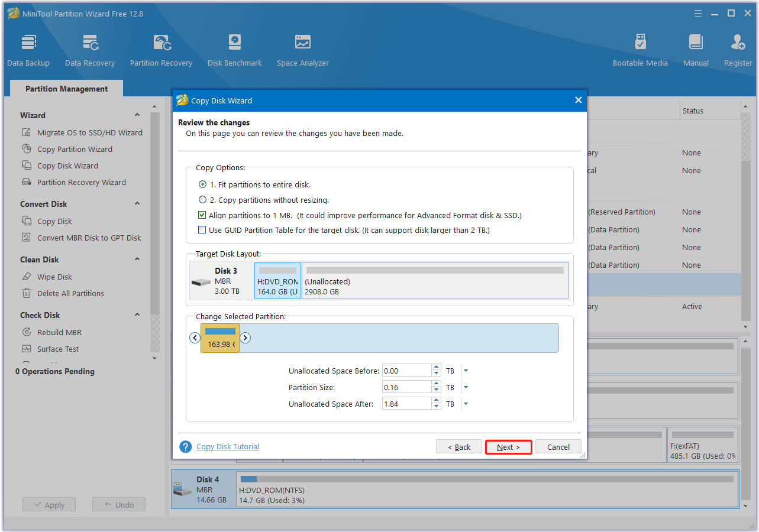Collapse the Clean Disk section
The width and height of the screenshot is (759, 532).
point(137,259)
